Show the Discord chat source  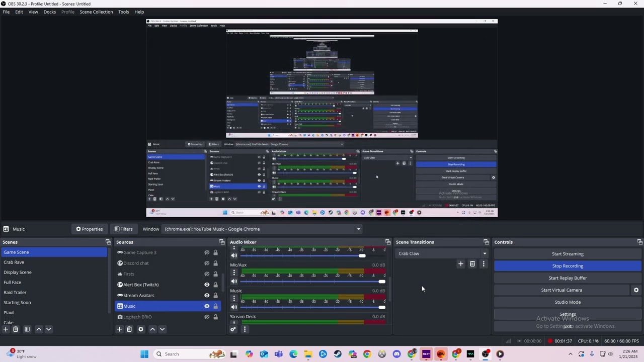coord(207,263)
